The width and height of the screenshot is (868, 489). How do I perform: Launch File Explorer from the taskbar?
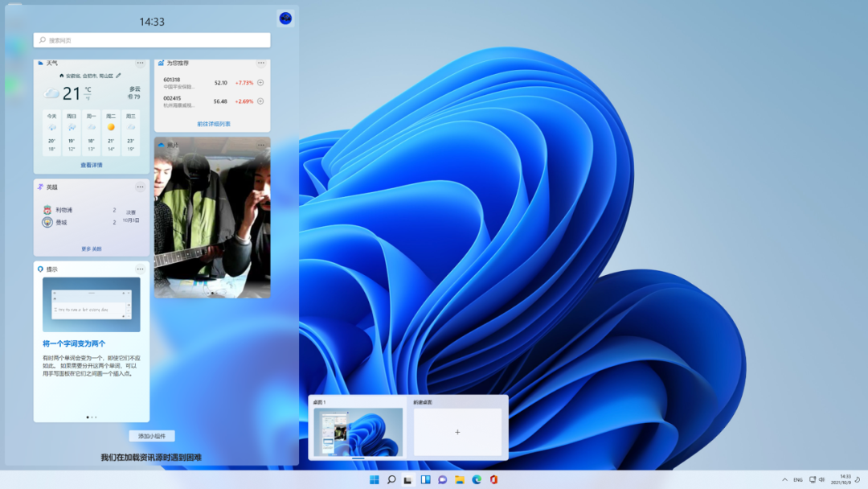[458, 479]
